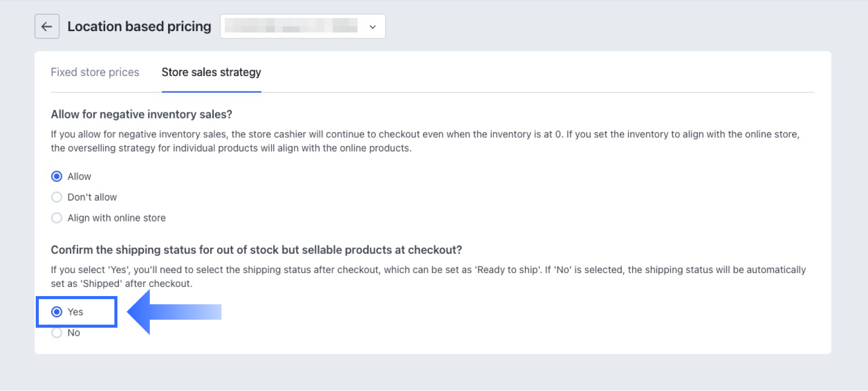Choose the No radio button

(x=57, y=333)
